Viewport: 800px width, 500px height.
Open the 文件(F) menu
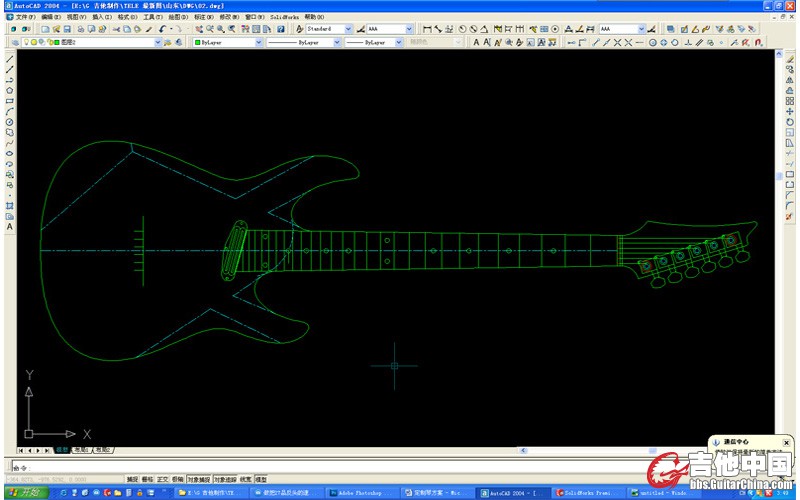[25, 17]
